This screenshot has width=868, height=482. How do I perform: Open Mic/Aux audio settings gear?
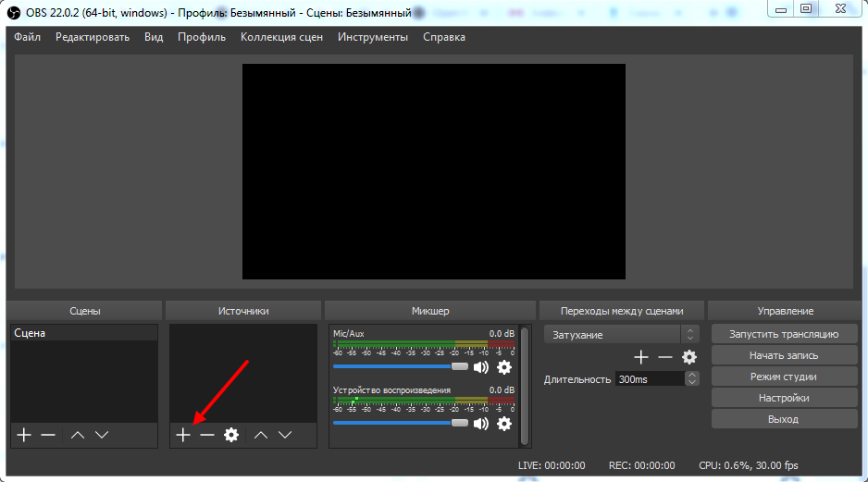pos(504,367)
